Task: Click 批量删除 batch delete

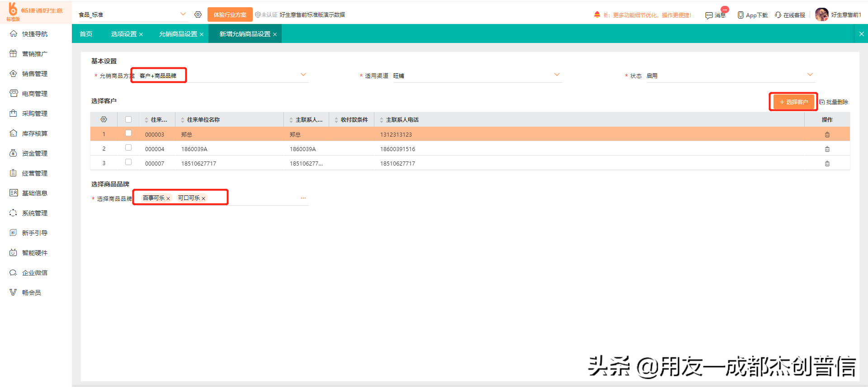Action: click(x=834, y=102)
